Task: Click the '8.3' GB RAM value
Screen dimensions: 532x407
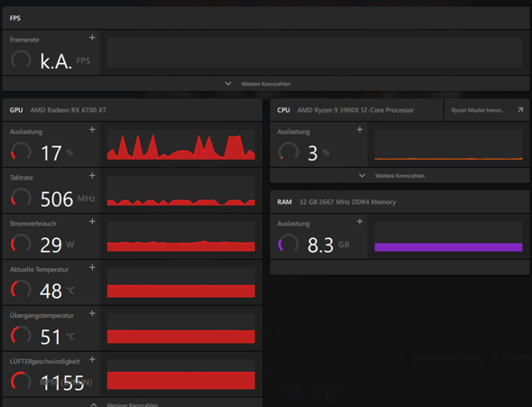Action: [321, 245]
